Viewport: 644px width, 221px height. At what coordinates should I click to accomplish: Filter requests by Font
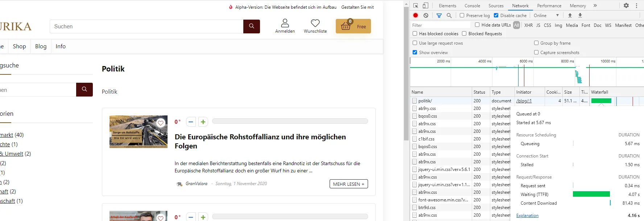click(586, 25)
